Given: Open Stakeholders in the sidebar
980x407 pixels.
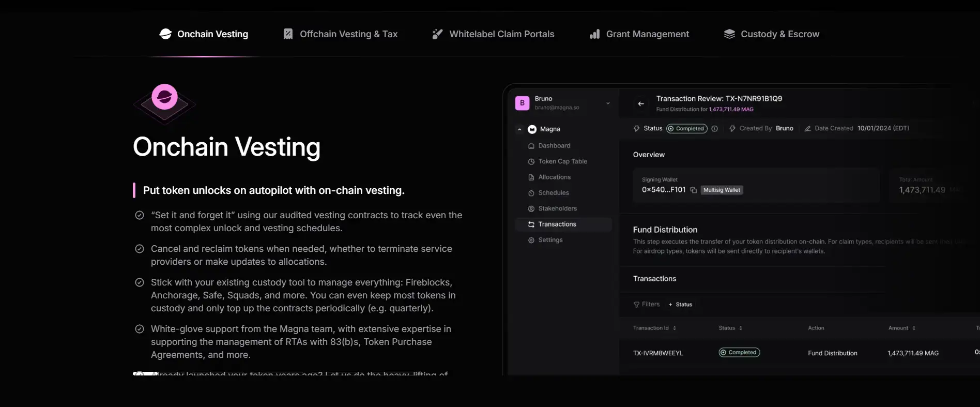Looking at the screenshot, I should [x=557, y=208].
